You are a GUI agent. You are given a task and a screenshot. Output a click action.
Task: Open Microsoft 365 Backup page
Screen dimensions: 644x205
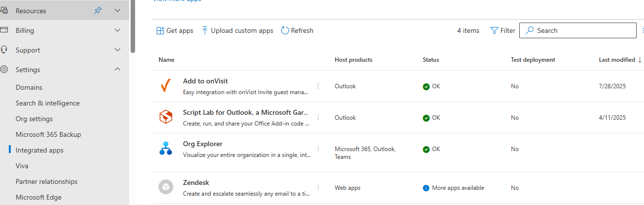tap(48, 134)
